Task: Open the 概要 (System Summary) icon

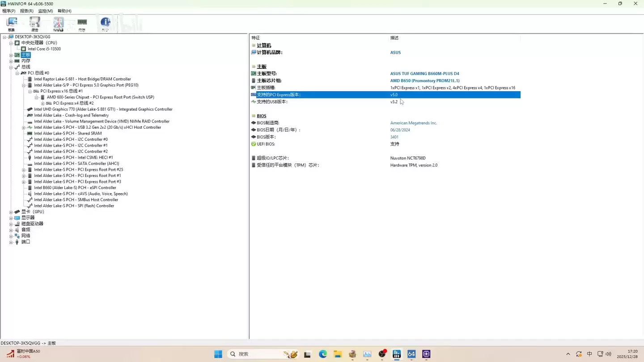Action: coord(11,22)
